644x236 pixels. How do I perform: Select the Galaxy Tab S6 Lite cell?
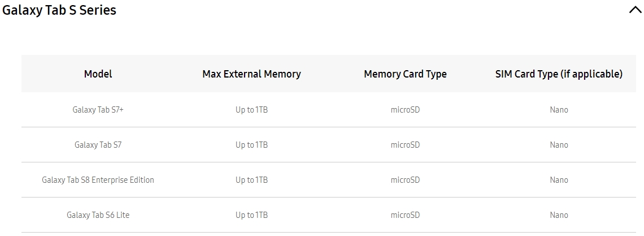98,215
